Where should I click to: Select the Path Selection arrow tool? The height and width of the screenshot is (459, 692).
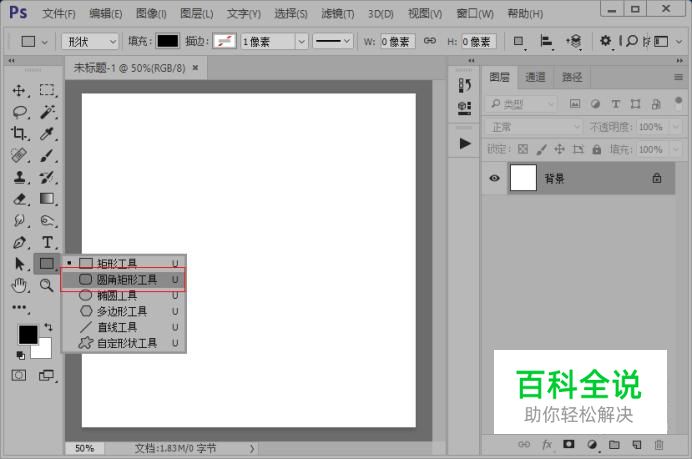tap(19, 264)
